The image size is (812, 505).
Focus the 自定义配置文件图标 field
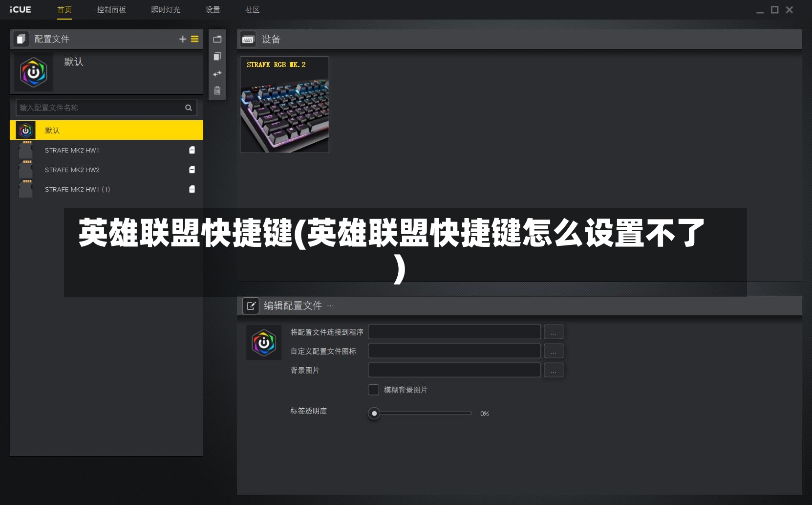pyautogui.click(x=454, y=351)
